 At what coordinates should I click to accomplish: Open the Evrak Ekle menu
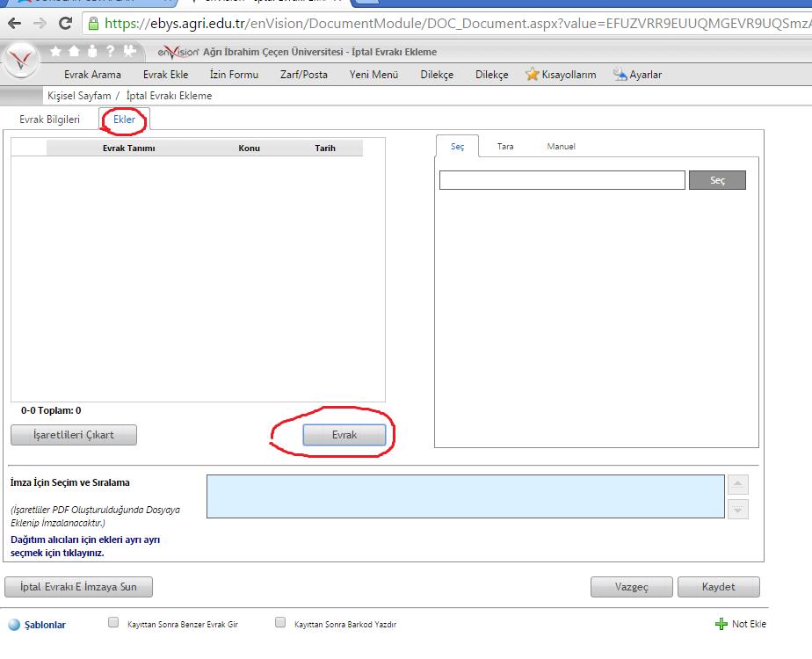[165, 75]
